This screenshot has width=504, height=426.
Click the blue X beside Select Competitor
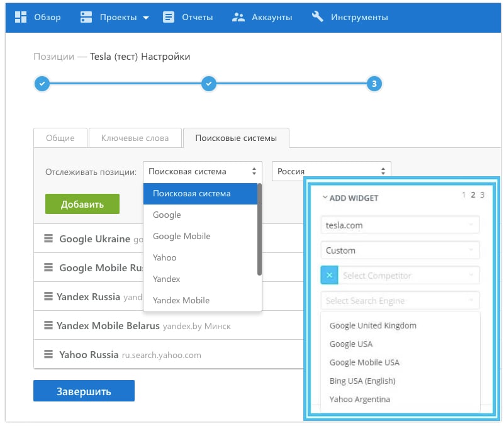(329, 275)
